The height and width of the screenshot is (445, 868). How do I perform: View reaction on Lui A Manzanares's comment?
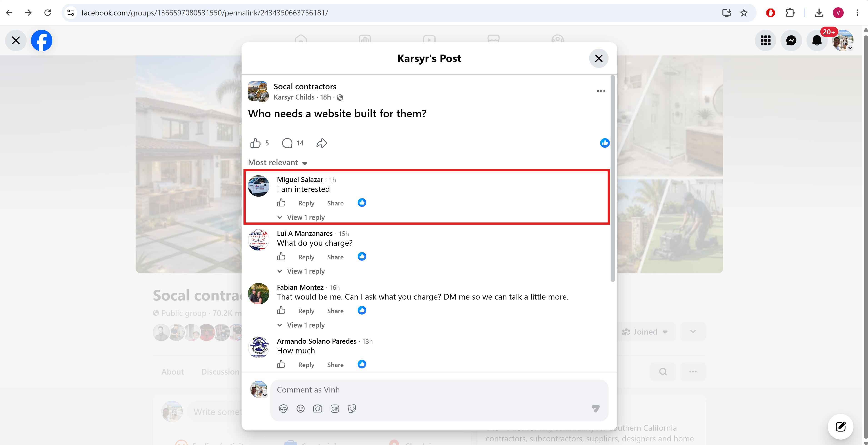click(x=362, y=257)
